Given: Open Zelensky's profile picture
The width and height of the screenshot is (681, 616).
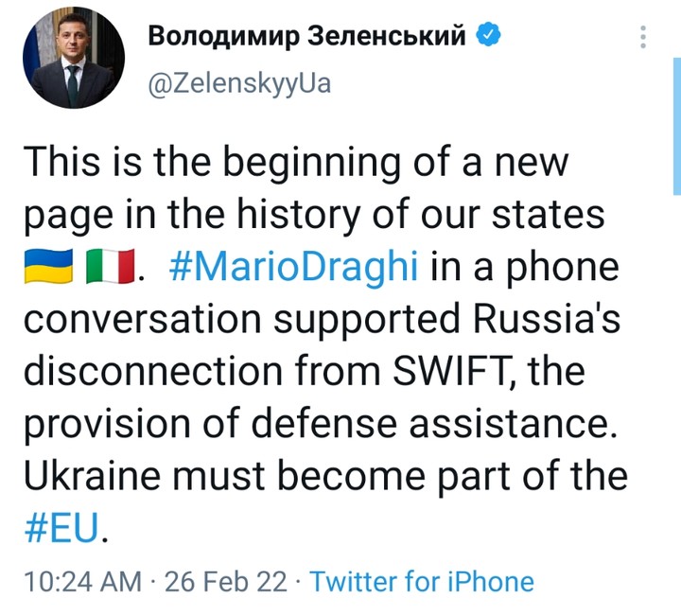Looking at the screenshot, I should [73, 61].
